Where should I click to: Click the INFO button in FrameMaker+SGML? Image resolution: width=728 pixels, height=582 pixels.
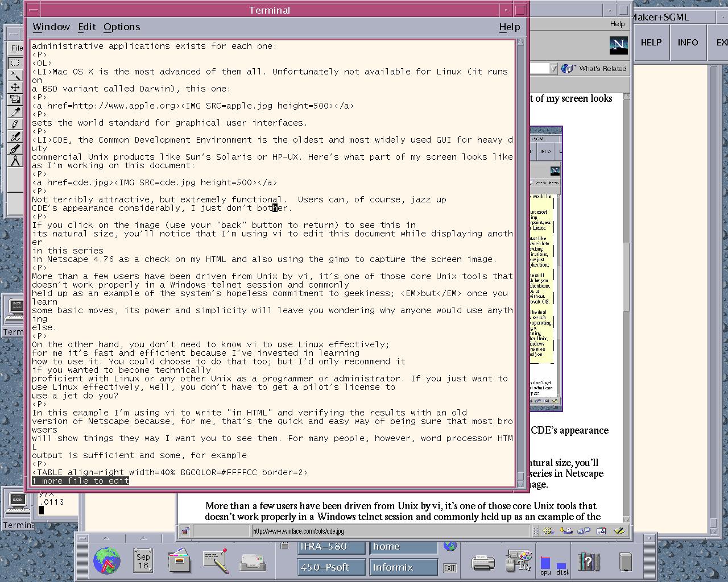[x=688, y=43]
